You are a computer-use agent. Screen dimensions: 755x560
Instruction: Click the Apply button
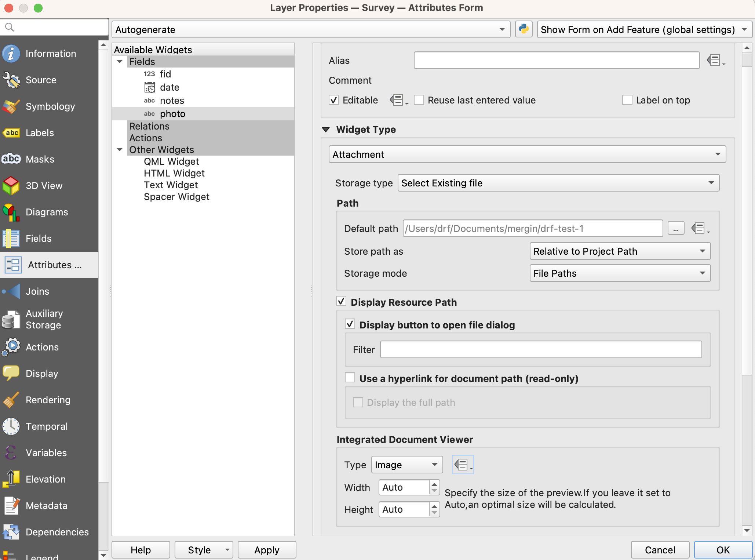(x=267, y=550)
